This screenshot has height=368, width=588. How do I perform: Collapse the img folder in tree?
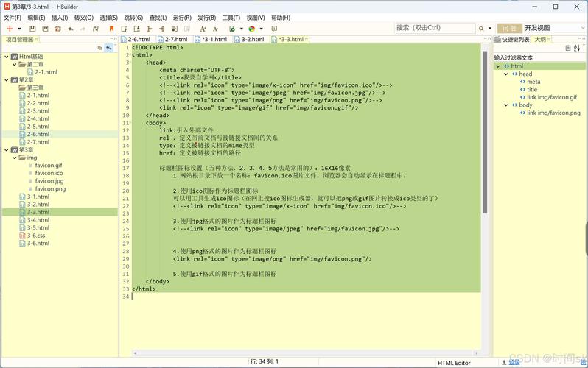tap(15, 158)
